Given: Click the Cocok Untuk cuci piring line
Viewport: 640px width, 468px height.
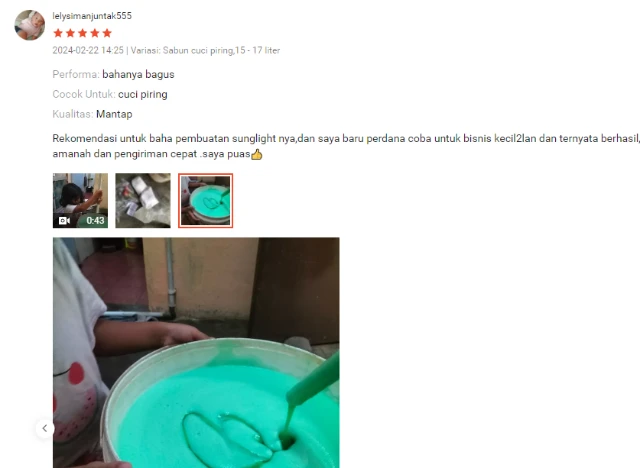Looking at the screenshot, I should point(110,94).
